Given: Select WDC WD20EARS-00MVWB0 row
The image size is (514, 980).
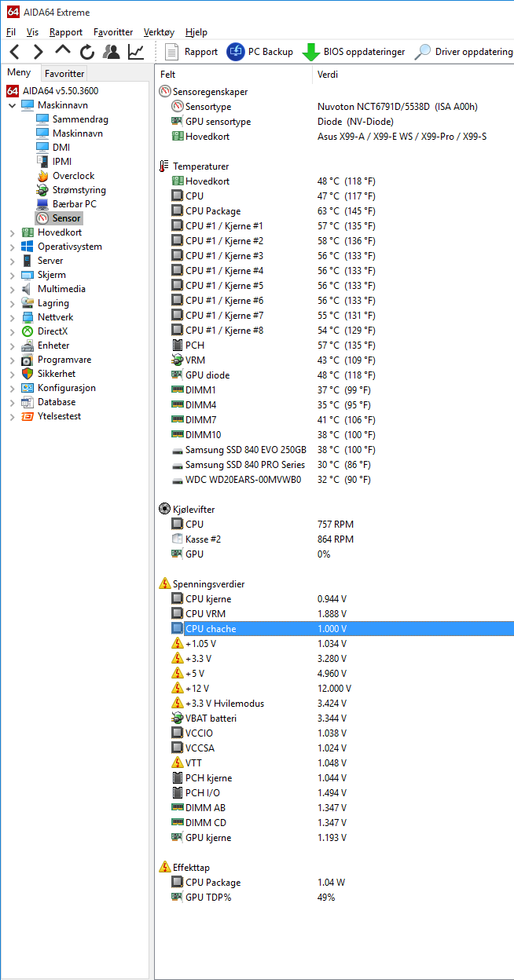Looking at the screenshot, I should point(335,480).
